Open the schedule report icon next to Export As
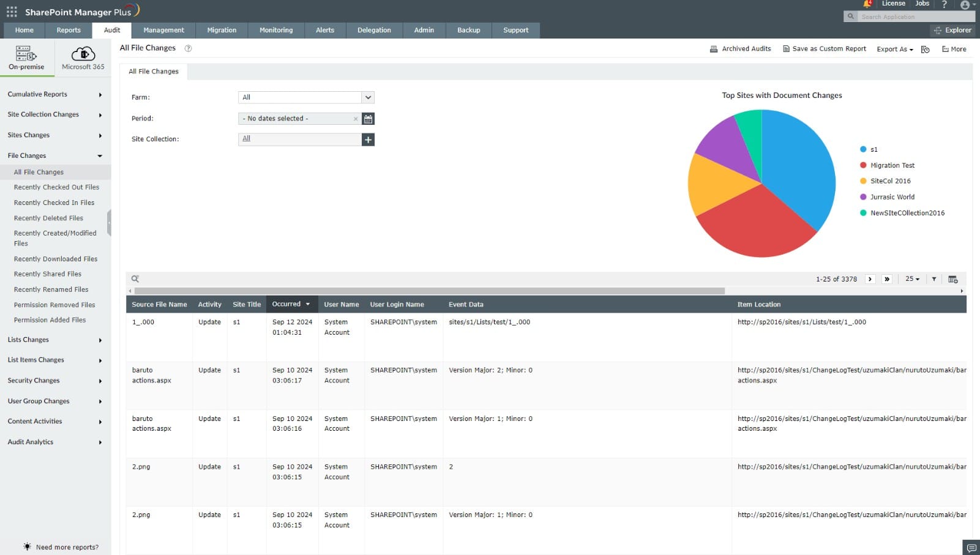The image size is (980, 555). coord(925,49)
